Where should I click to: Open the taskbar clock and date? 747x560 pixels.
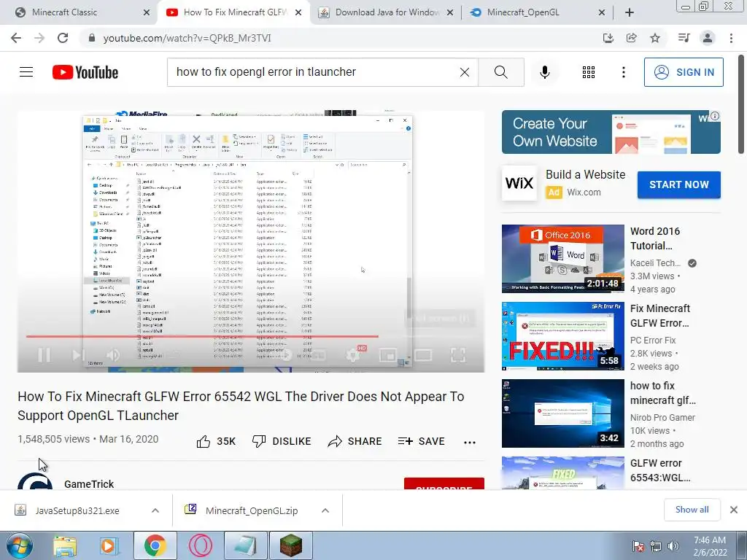click(710, 546)
